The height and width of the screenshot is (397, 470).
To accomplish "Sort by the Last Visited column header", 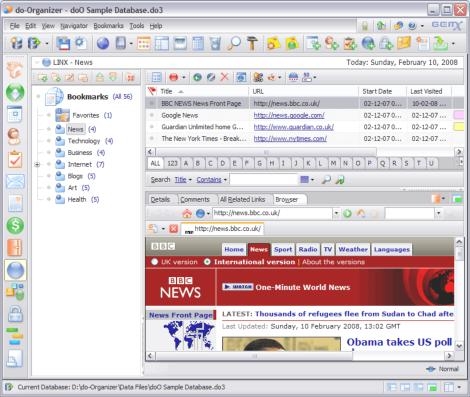I will pos(429,91).
